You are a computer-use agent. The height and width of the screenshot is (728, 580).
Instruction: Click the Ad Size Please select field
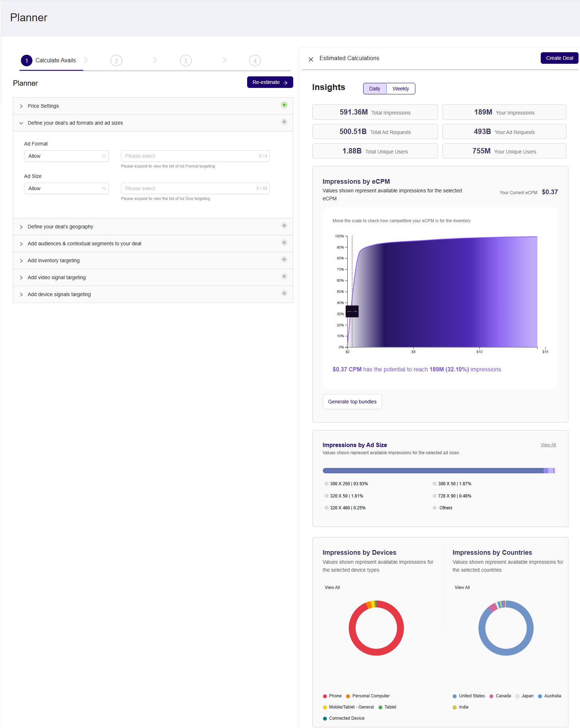pos(195,188)
